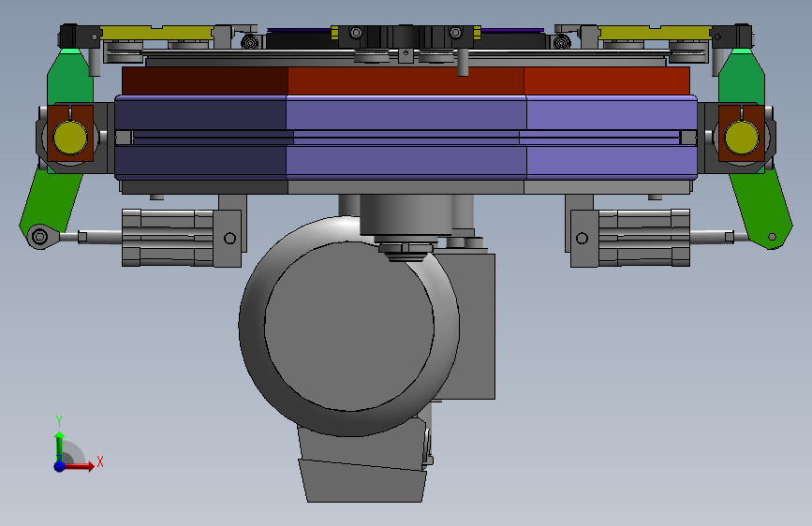
Task: Select the motor base foot at the bottom
Action: click(362, 479)
